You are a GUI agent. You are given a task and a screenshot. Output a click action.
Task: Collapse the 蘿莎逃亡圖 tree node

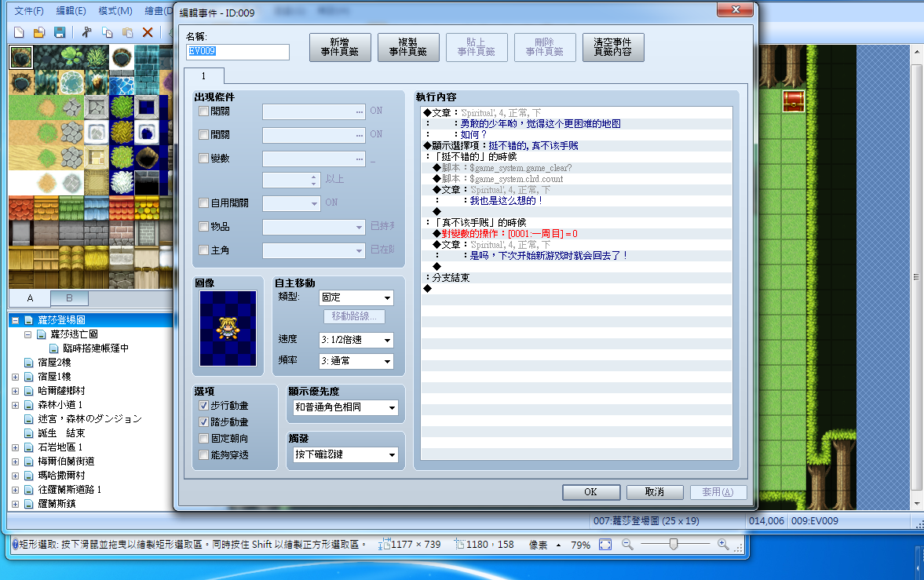click(x=27, y=334)
